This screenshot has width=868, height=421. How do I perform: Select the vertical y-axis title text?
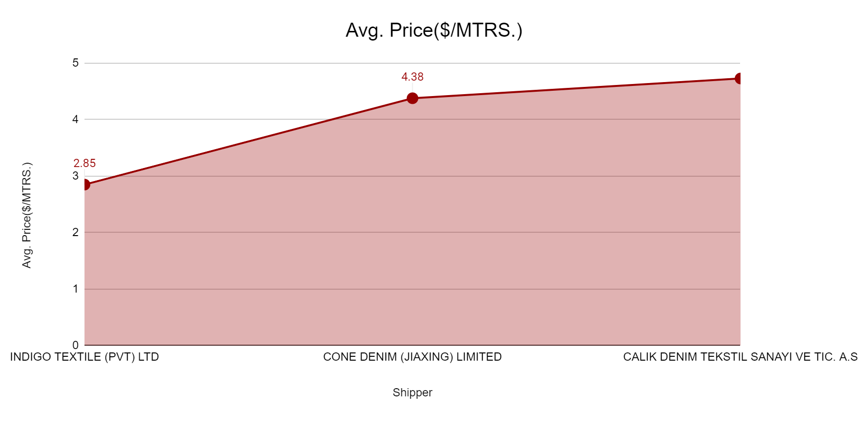pyautogui.click(x=27, y=215)
